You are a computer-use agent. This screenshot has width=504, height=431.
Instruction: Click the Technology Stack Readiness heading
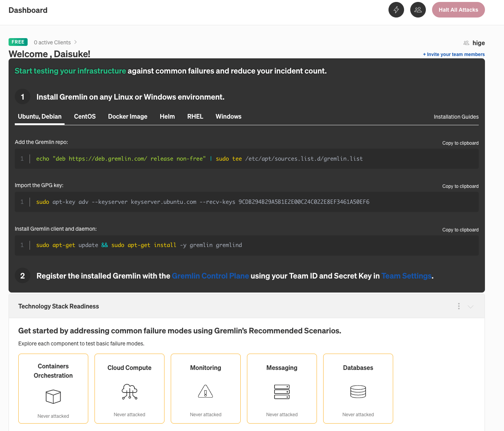coord(59,307)
